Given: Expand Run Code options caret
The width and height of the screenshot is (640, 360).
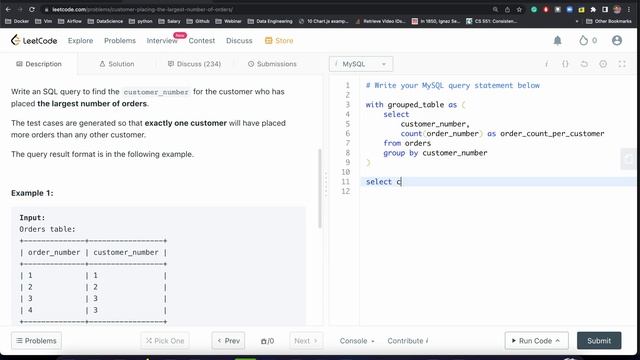Looking at the screenshot, I should click(x=558, y=340).
